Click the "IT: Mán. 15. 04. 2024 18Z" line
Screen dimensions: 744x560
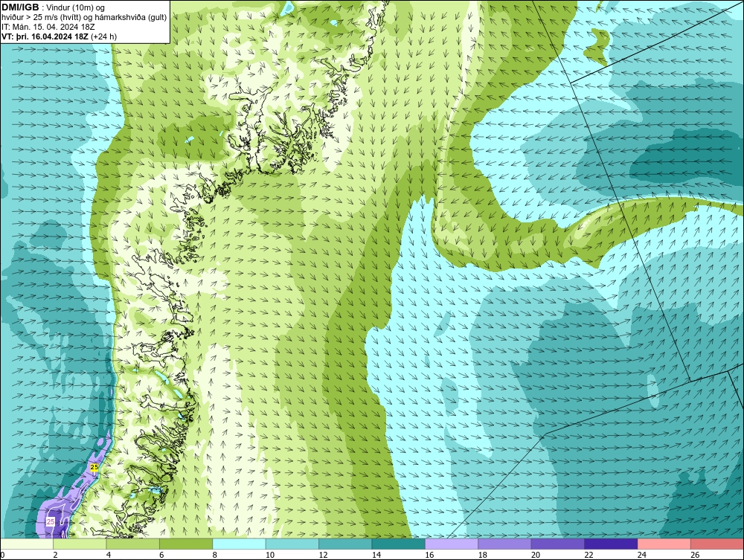[48, 27]
